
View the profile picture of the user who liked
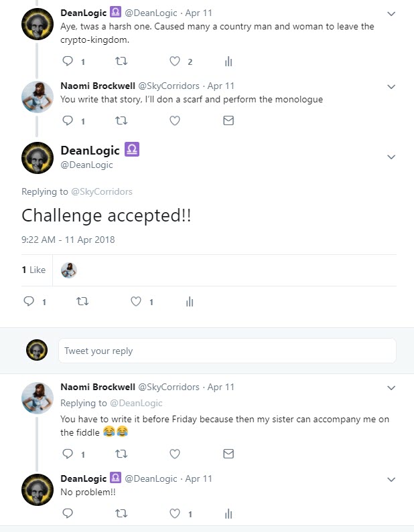(68, 270)
